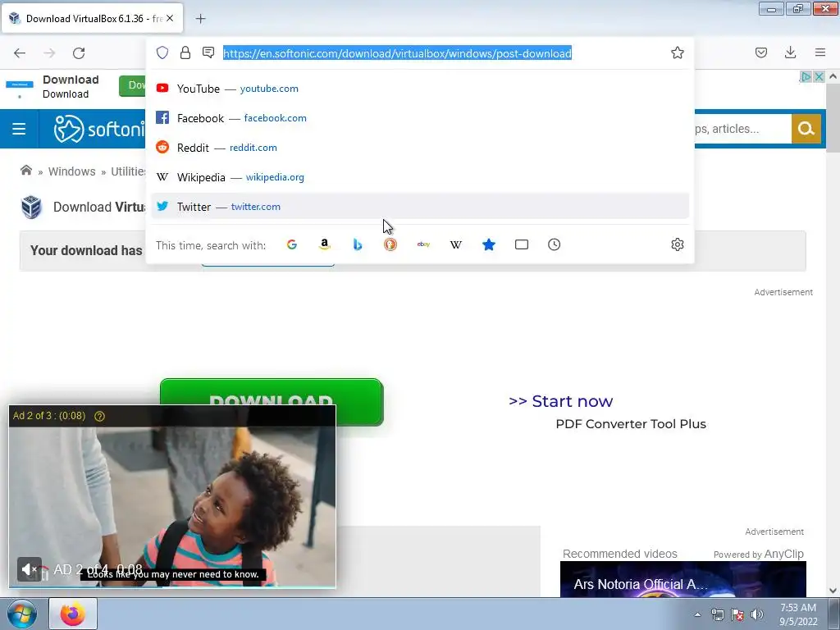Bookmark this page with the star icon
This screenshot has width=840, height=630.
(677, 52)
